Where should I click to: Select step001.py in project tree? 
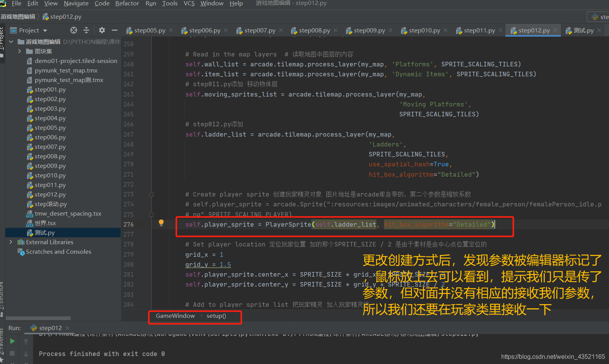50,90
